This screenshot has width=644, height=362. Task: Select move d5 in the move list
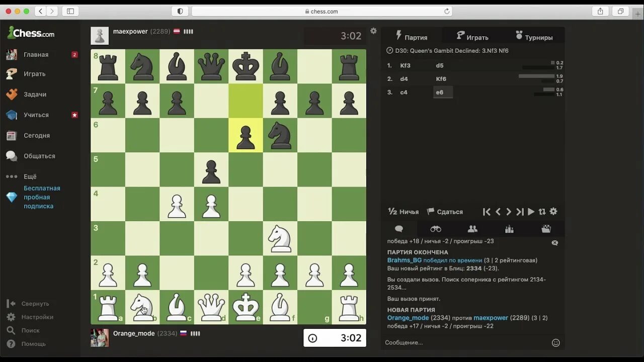pyautogui.click(x=440, y=65)
